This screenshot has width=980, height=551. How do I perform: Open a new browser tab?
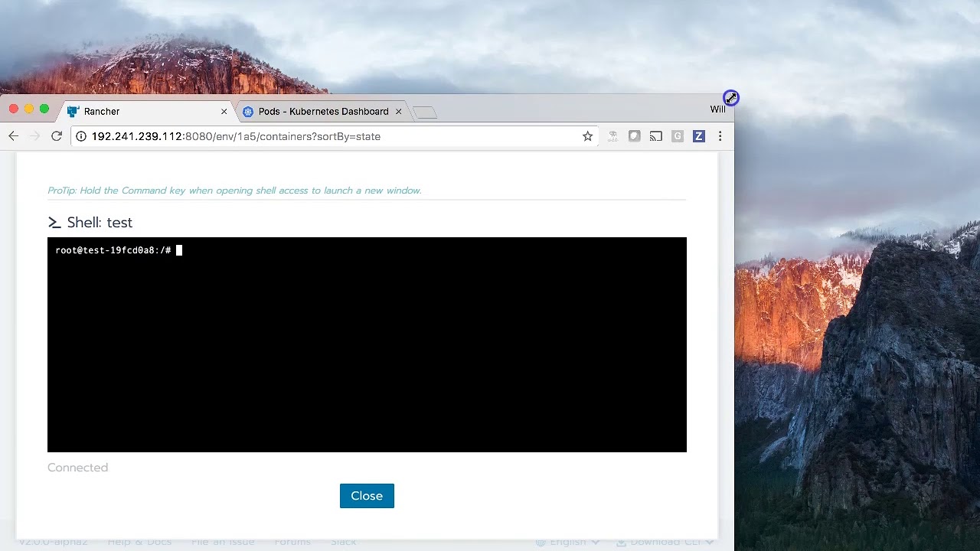425,112
